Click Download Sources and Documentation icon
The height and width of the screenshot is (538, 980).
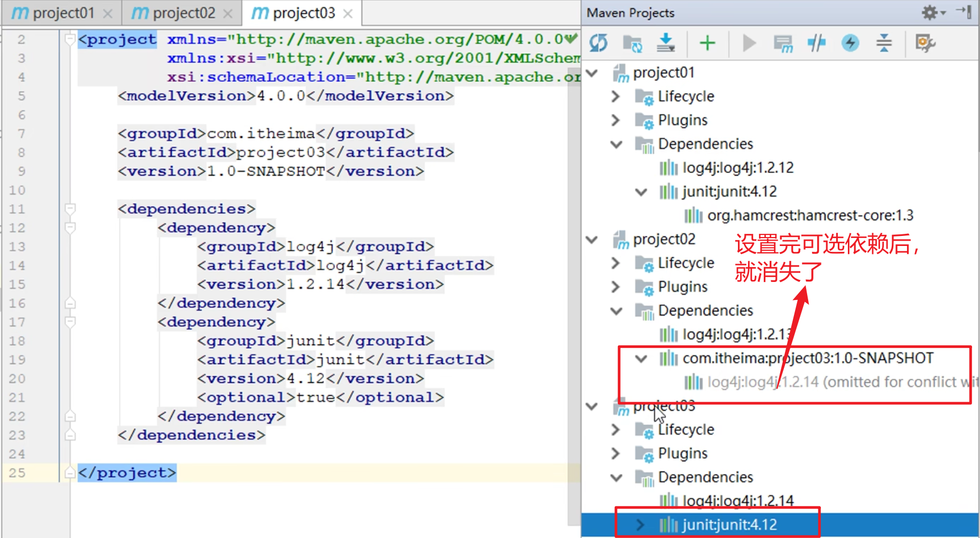point(665,43)
